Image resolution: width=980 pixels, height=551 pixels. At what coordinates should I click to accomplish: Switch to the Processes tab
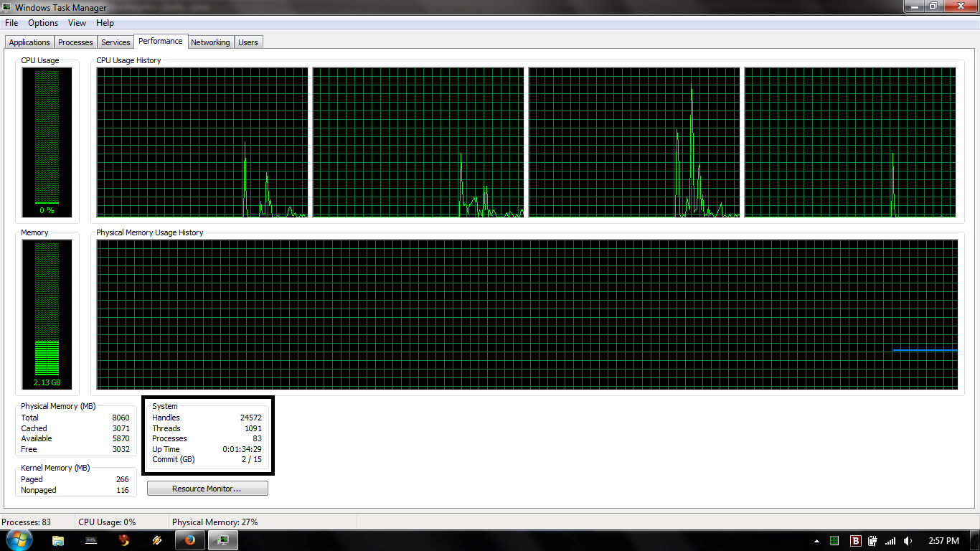point(75,42)
